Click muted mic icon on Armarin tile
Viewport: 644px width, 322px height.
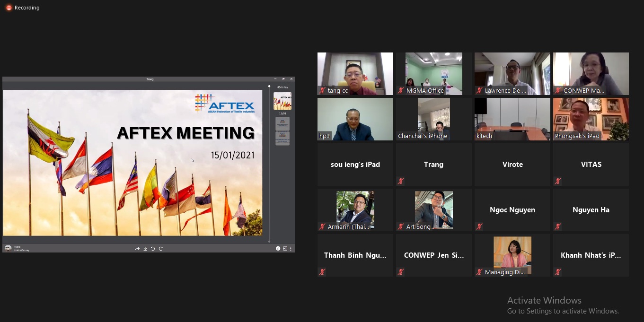[322, 226]
